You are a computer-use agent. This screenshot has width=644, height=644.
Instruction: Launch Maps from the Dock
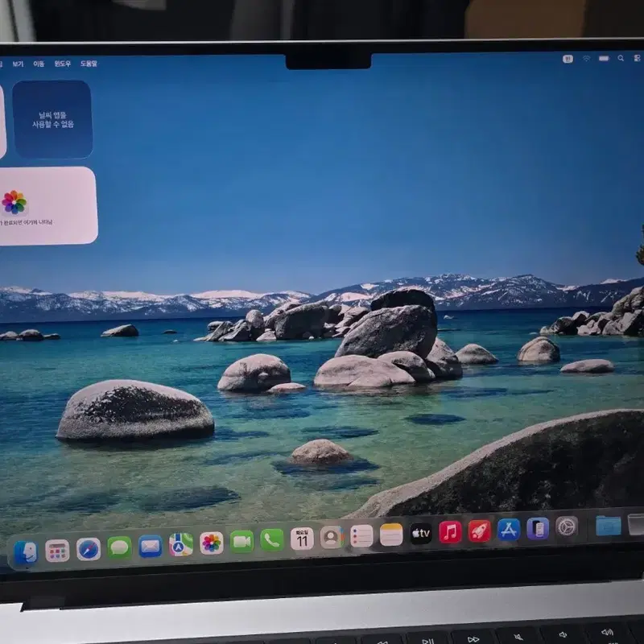181,545
